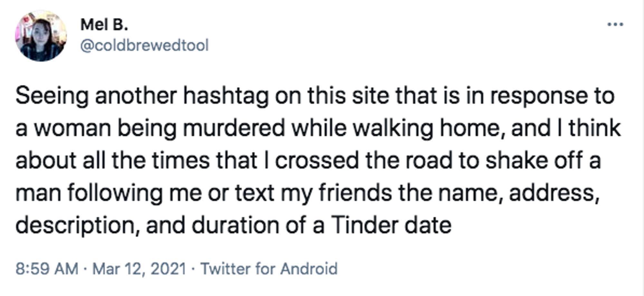The height and width of the screenshot is (296, 644).
Task: Open the Twitter for Android source link
Action: pyautogui.click(x=269, y=269)
